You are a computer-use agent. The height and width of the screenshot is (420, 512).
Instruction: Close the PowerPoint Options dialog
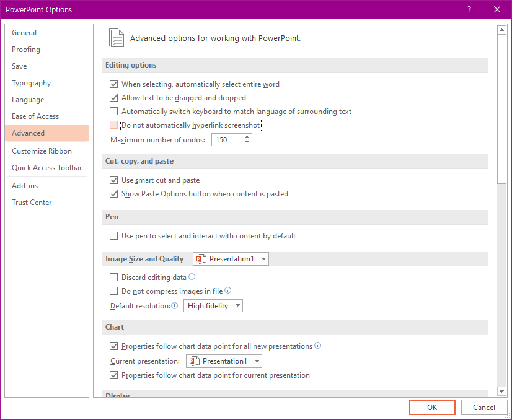(497, 9)
